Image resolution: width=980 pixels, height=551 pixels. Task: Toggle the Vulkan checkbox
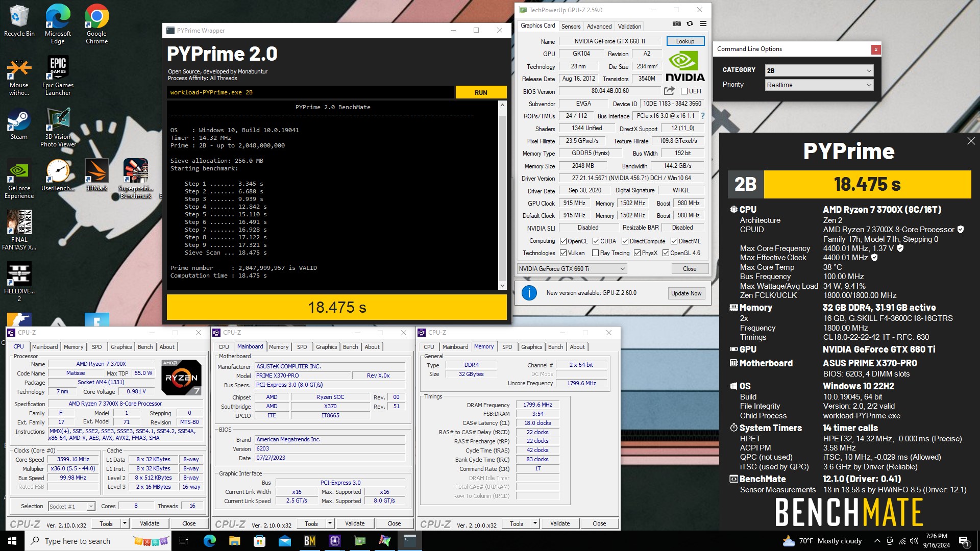(563, 253)
